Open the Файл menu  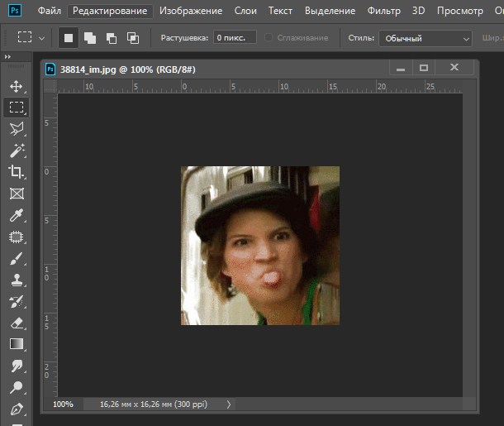click(50, 11)
